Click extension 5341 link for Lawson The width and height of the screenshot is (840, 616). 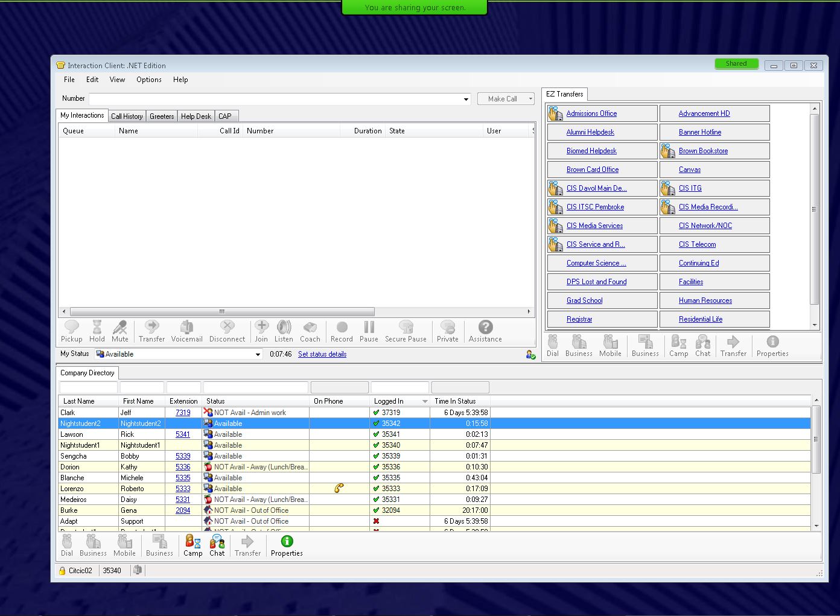[x=183, y=434]
